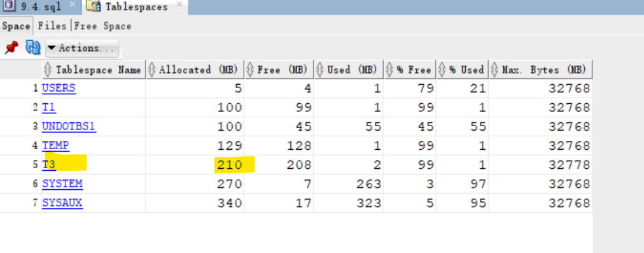Open the T3 tablespace link

[x=49, y=164]
